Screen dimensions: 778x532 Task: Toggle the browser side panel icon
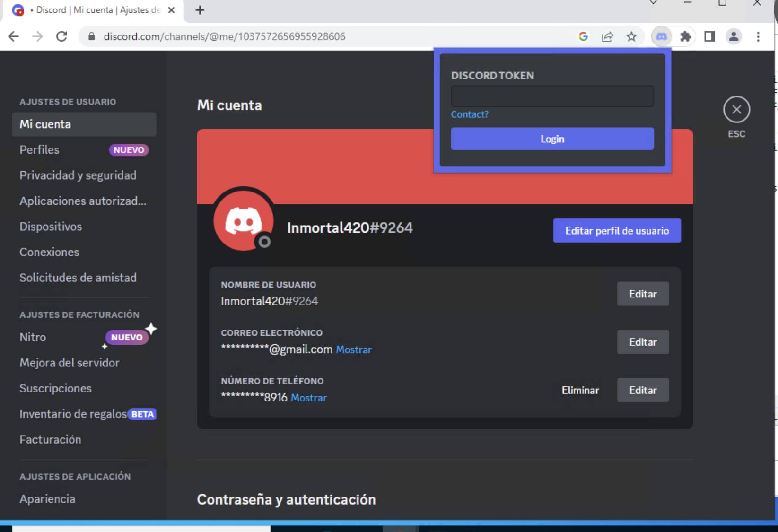(709, 36)
